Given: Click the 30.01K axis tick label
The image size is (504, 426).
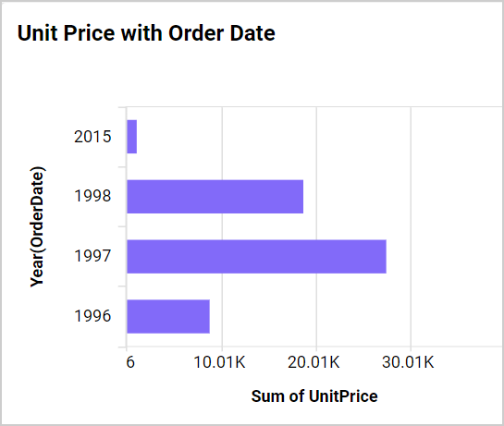Looking at the screenshot, I should click(408, 362).
